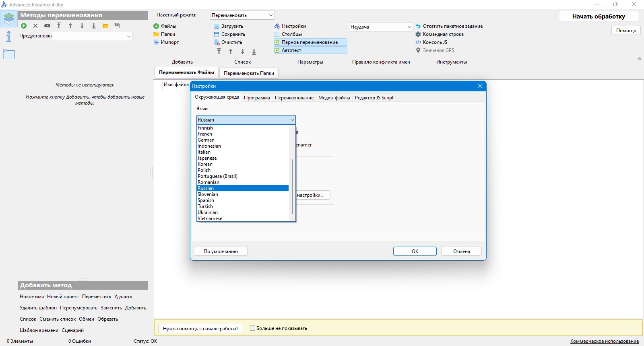This screenshot has height=346, width=644.
Task: Move method to bottom in methods toolbar
Action: click(x=94, y=26)
